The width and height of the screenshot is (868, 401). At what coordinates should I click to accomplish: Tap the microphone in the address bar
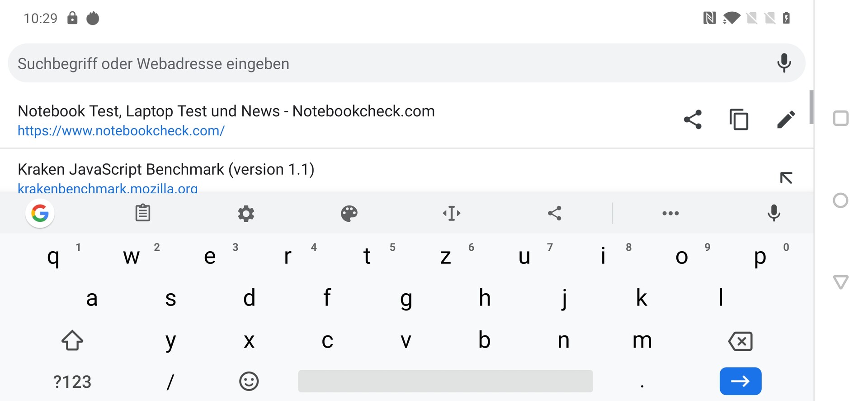click(784, 63)
